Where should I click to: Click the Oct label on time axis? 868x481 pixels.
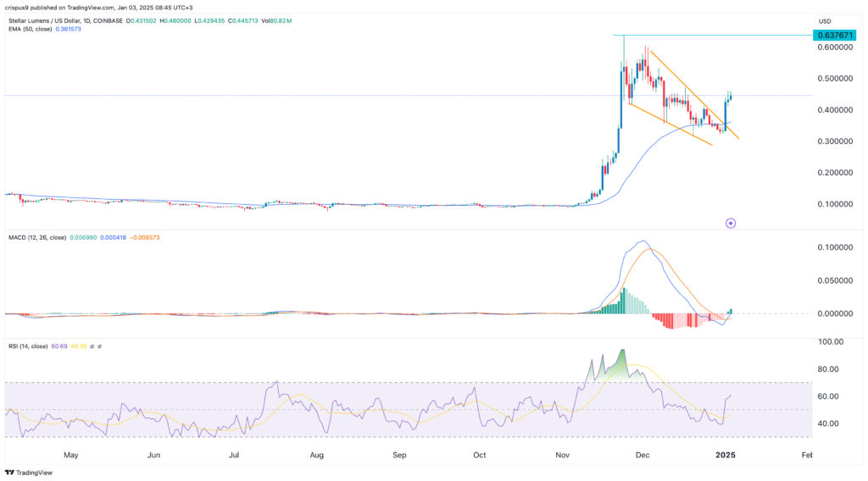click(480, 455)
